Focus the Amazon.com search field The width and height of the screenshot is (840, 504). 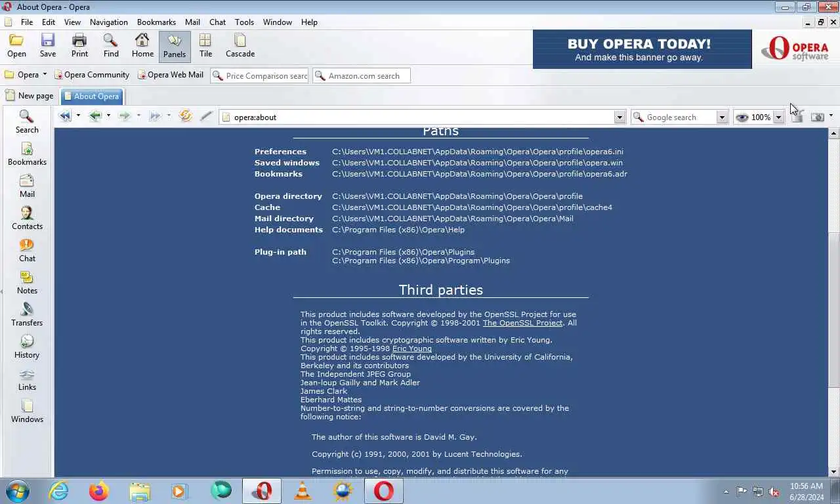362,76
